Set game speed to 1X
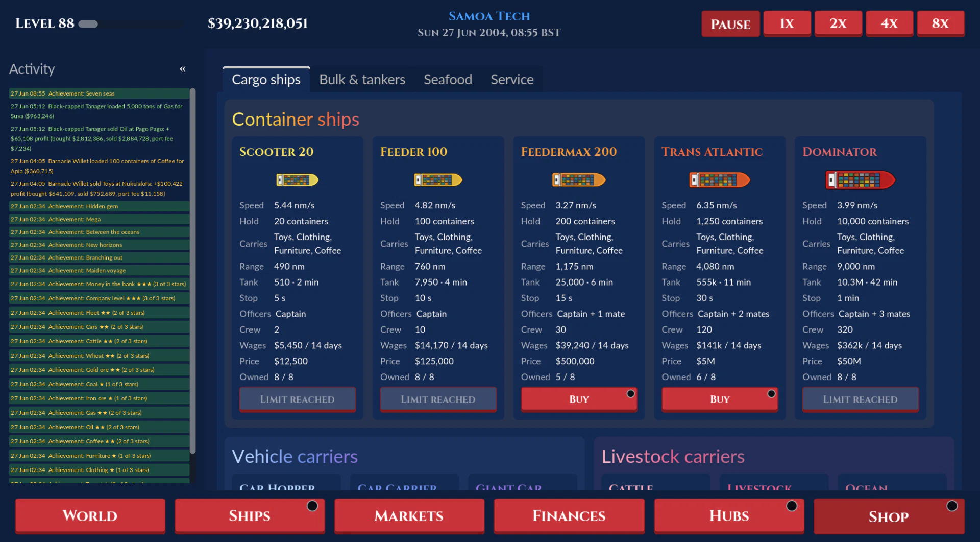The height and width of the screenshot is (542, 980). 787,23
